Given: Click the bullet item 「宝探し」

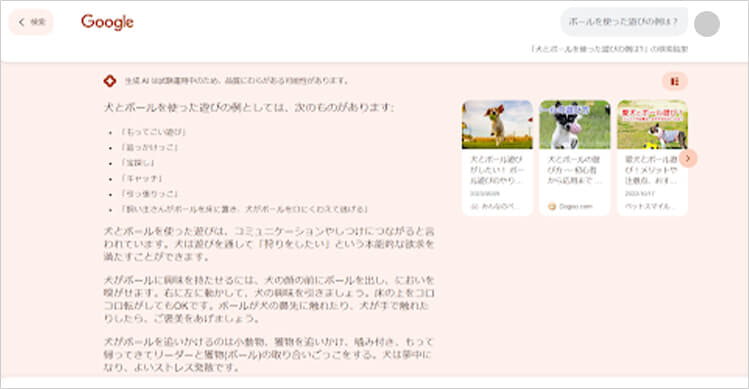Looking at the screenshot, I should [138, 163].
